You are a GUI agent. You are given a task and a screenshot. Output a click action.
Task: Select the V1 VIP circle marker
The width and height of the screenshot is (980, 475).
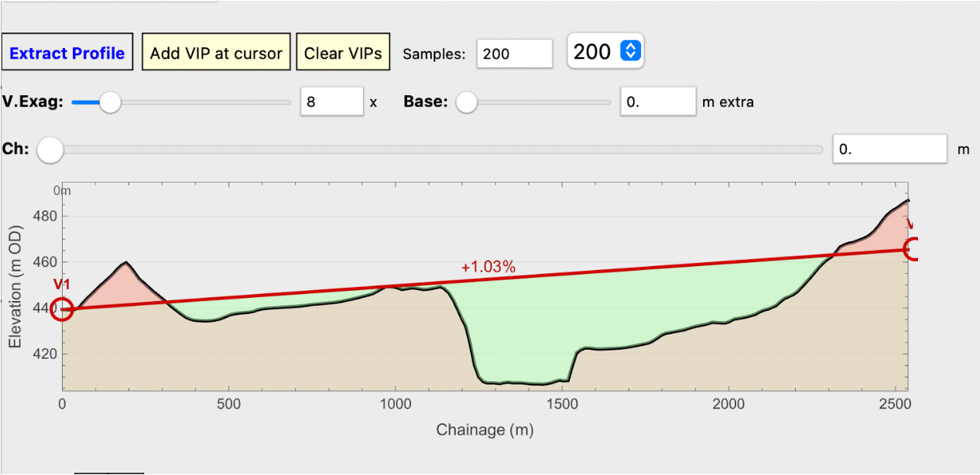(62, 309)
